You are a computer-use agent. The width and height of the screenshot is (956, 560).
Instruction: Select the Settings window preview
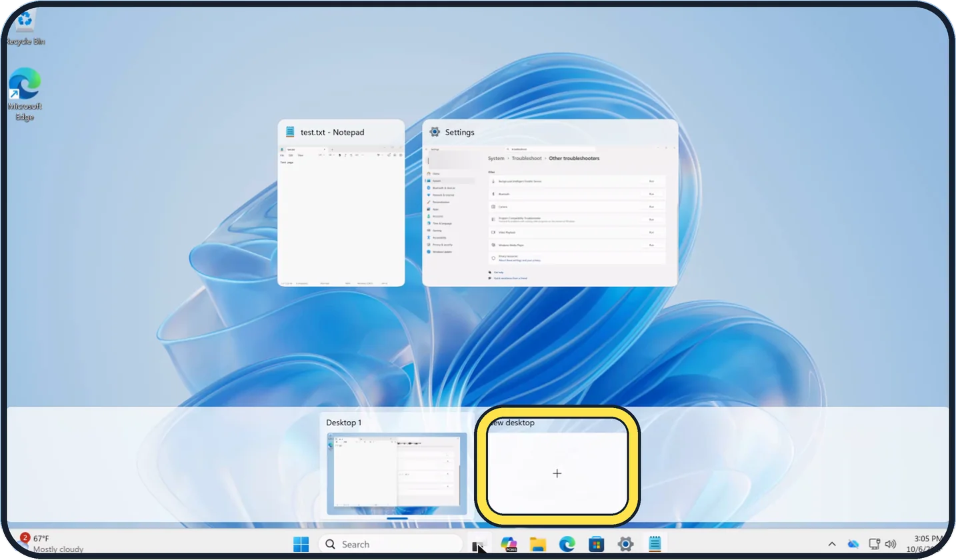(550, 203)
